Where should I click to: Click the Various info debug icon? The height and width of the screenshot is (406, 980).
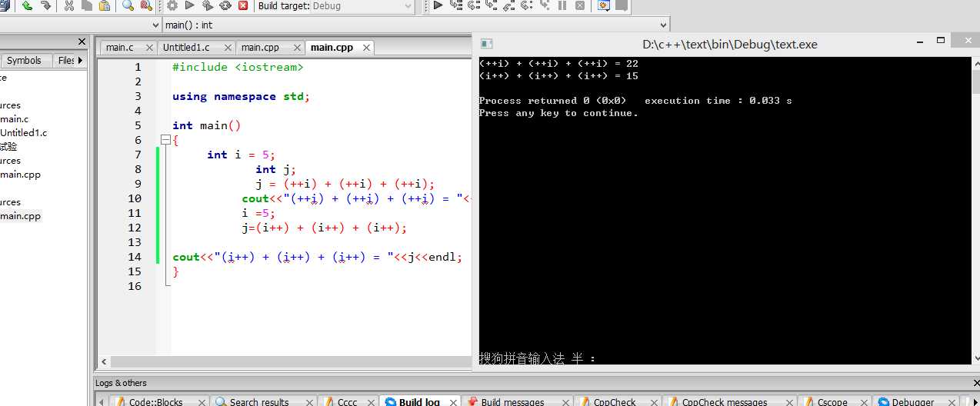pos(622,5)
